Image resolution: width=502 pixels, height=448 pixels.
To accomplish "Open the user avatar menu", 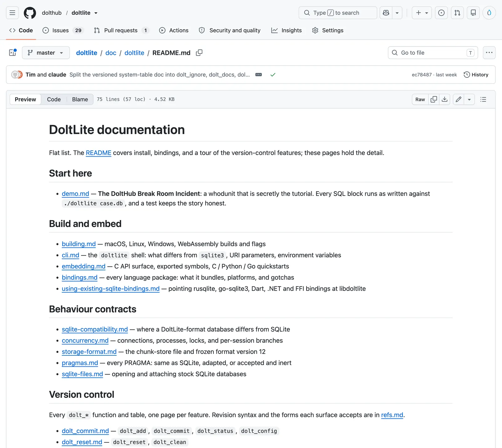I will pos(489,13).
